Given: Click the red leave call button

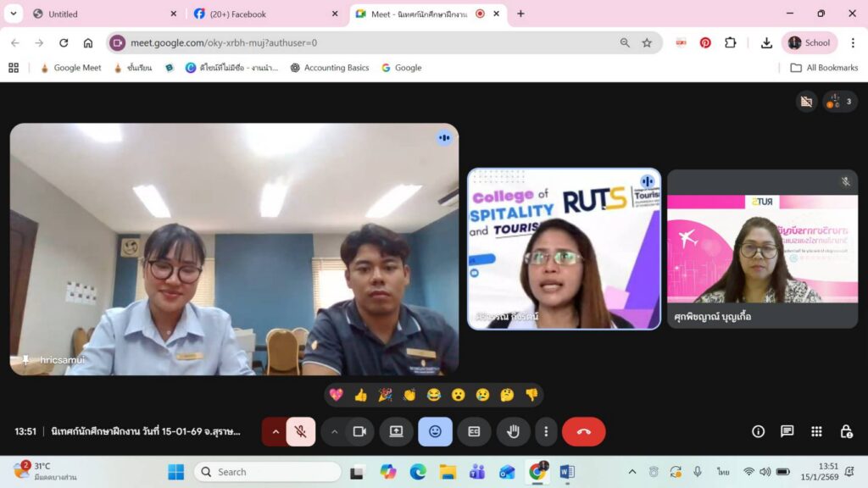Looking at the screenshot, I should [583, 431].
